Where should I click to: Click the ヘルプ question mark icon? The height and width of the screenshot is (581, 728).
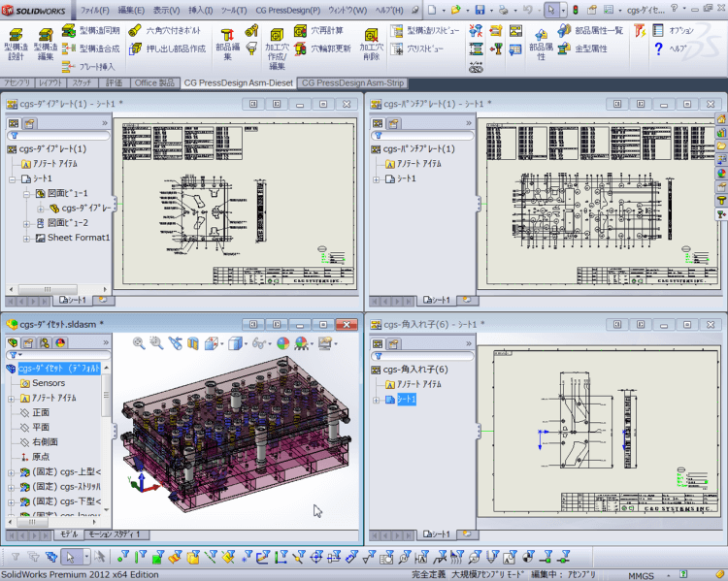[x=658, y=48]
